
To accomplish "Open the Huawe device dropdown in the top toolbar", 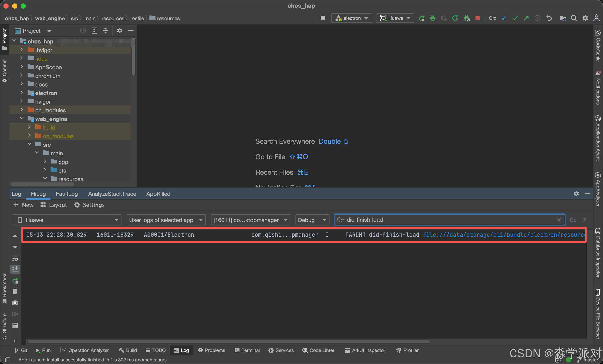I will click(x=395, y=18).
